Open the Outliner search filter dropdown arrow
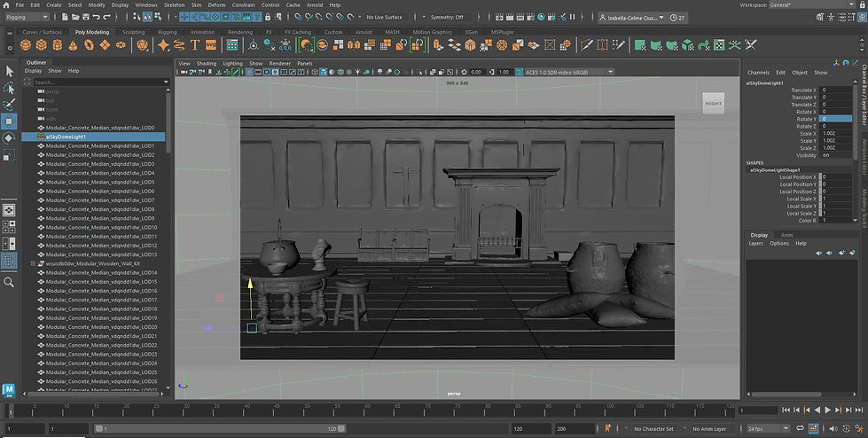This screenshot has width=868, height=438. [166, 82]
